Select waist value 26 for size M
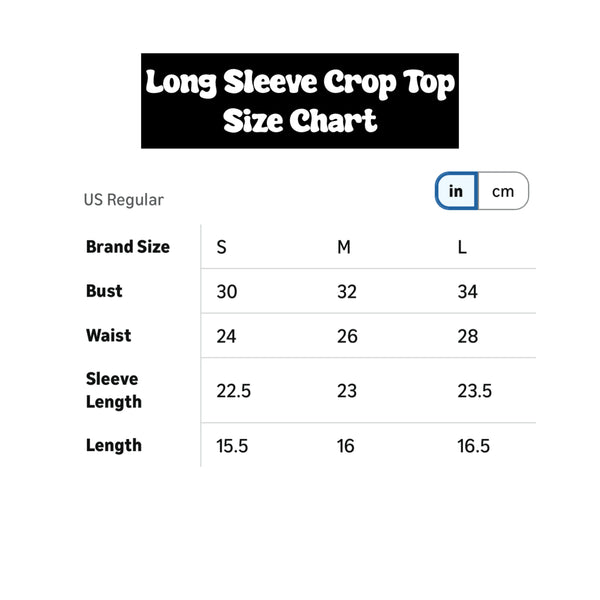Image resolution: width=600 pixels, height=600 pixels. coord(347,337)
